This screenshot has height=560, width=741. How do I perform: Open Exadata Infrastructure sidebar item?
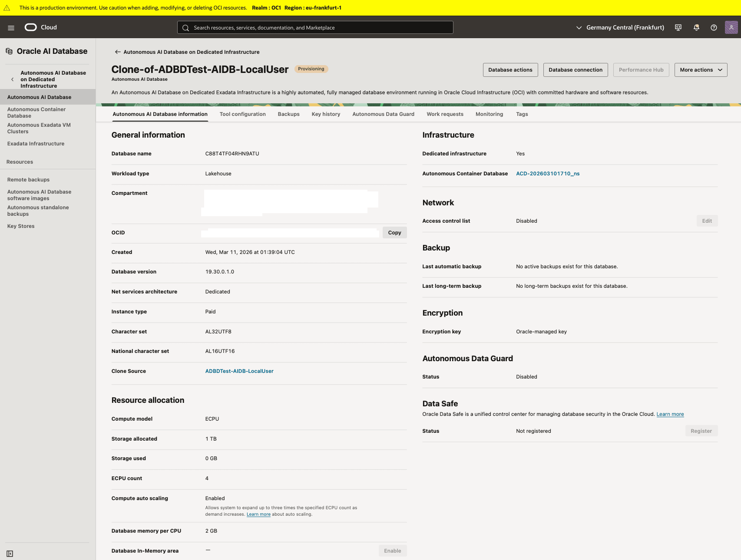pos(36,144)
